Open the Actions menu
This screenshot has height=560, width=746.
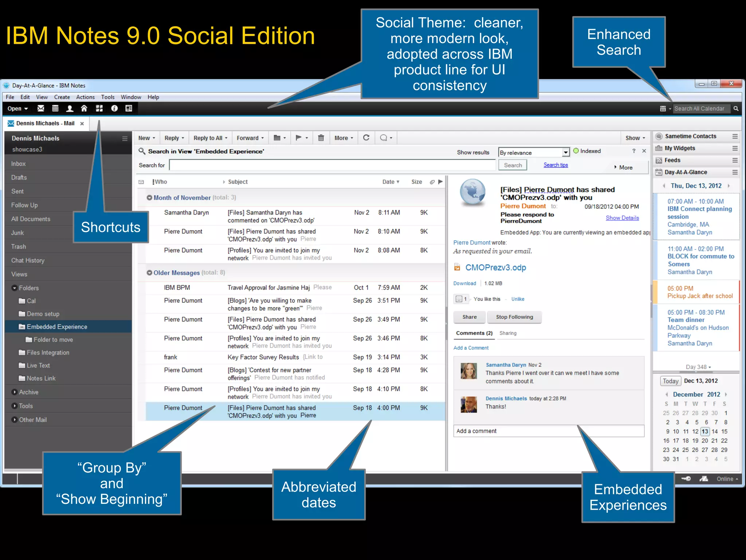(85, 97)
